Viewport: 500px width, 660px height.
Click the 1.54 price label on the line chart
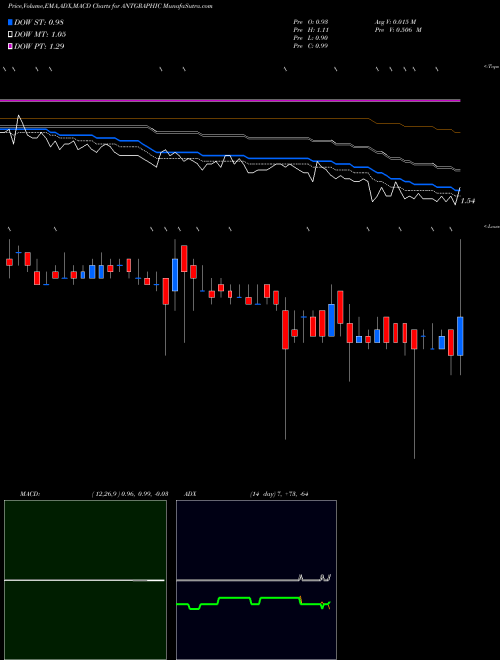click(x=468, y=201)
